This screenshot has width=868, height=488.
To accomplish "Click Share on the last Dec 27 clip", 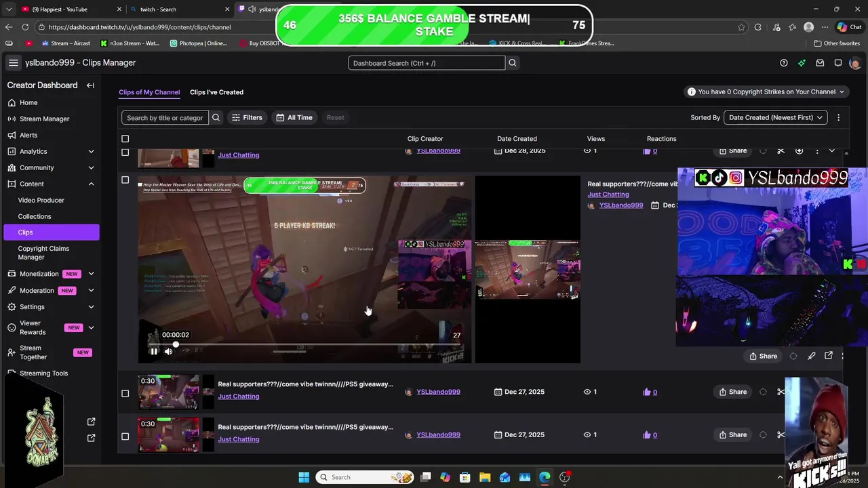I will pos(733,434).
